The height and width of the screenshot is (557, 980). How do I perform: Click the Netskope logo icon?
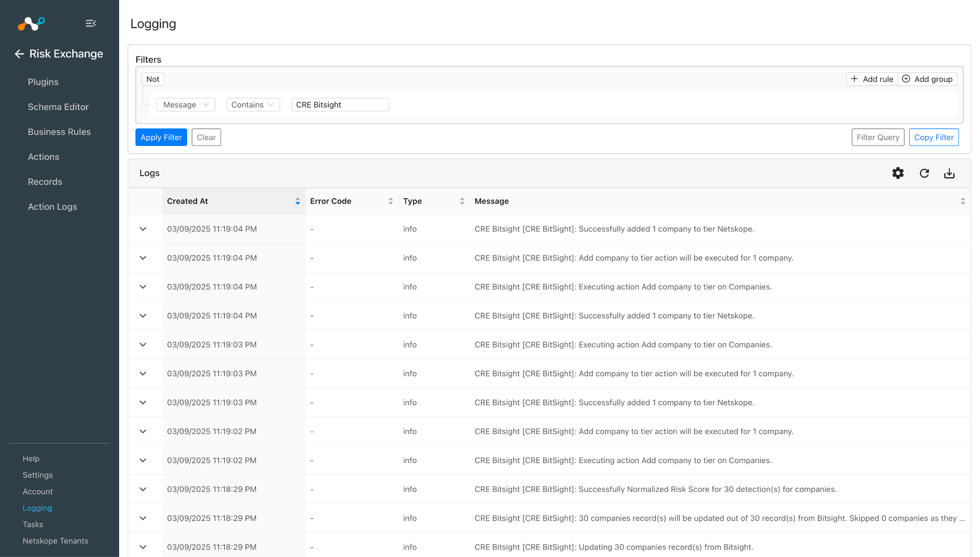[31, 23]
